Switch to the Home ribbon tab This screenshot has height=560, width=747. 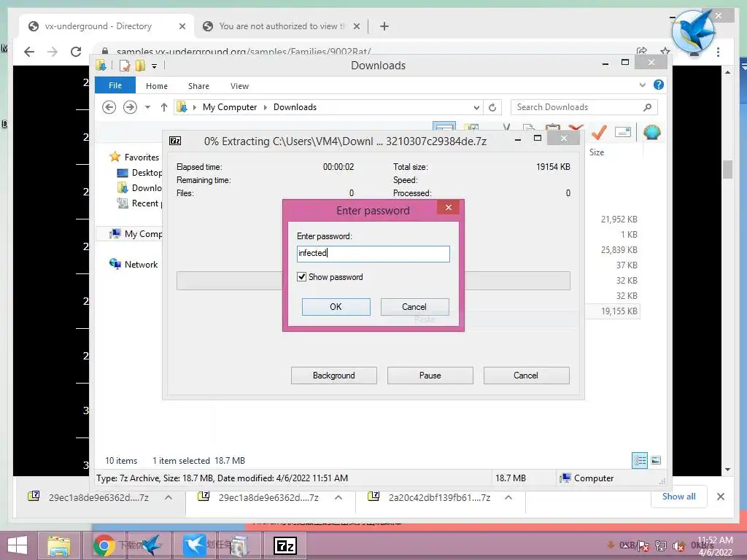[x=157, y=86]
